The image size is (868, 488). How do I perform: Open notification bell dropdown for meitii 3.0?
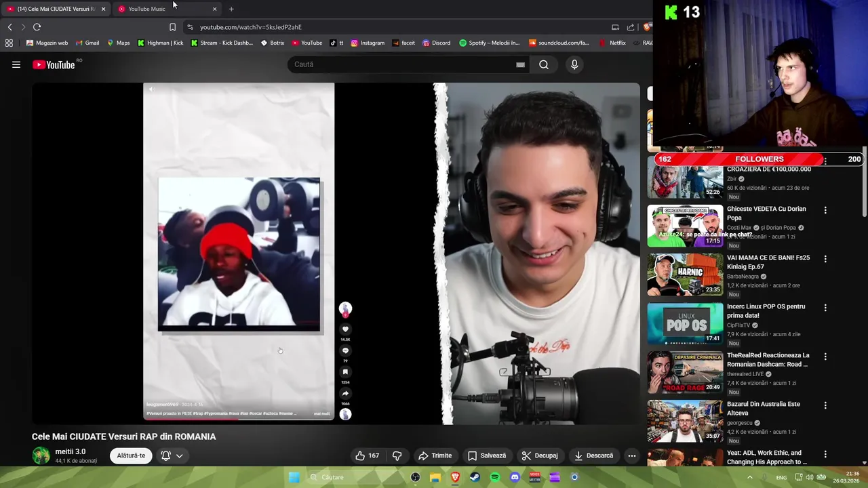[172, 455]
